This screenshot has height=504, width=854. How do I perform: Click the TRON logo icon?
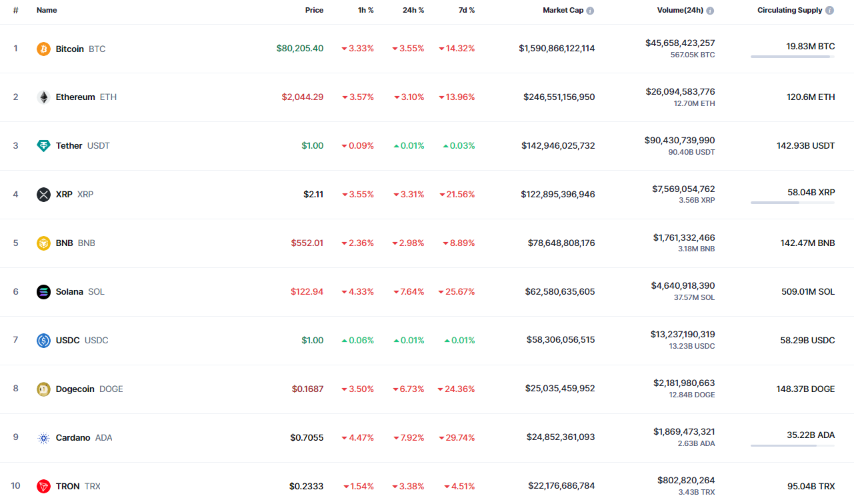(x=43, y=487)
